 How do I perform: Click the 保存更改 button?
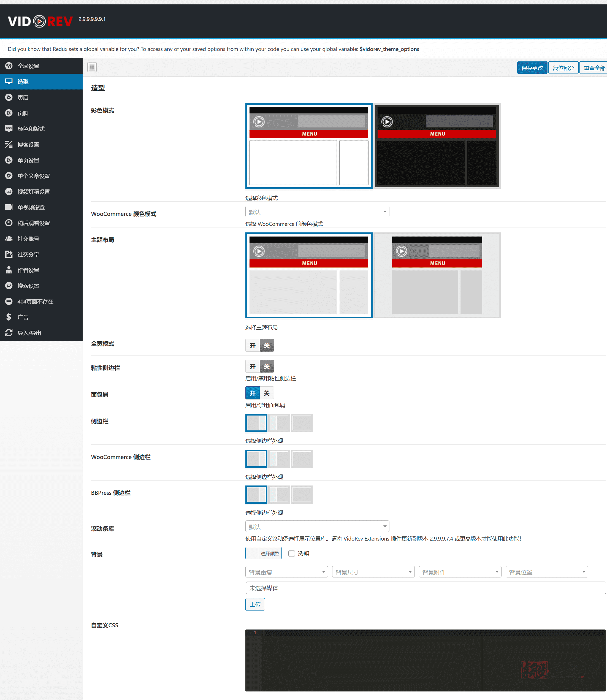tap(532, 68)
